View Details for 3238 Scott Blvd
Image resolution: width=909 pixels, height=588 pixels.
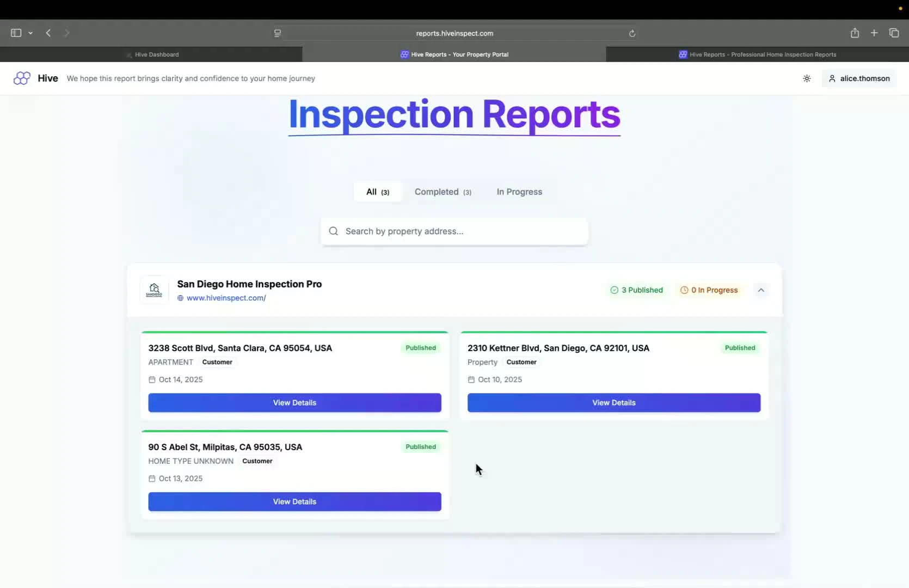[x=294, y=402]
